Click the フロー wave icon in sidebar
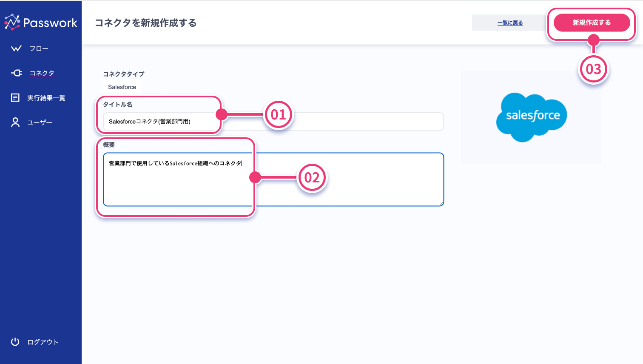This screenshot has height=364, width=643. tap(16, 48)
